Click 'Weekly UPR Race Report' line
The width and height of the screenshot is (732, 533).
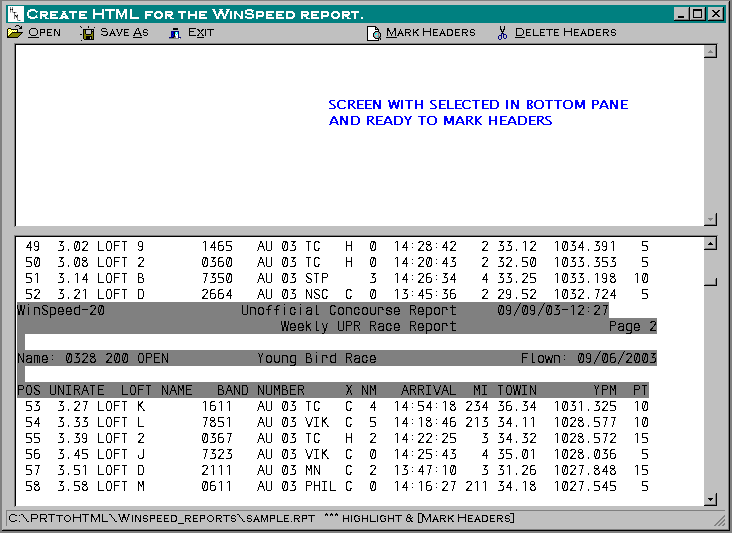(x=368, y=326)
